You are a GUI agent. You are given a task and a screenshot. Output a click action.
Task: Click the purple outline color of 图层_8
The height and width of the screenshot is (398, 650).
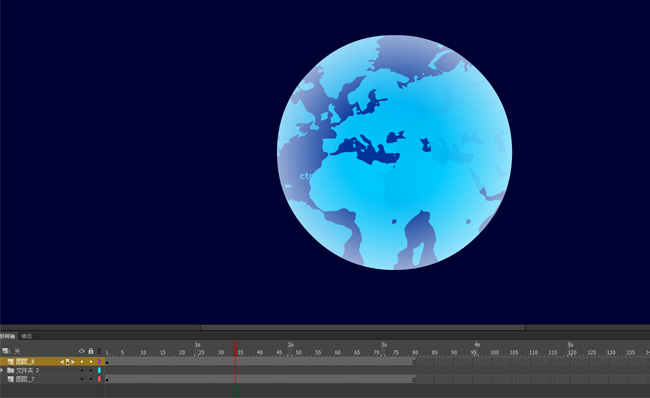pos(99,362)
